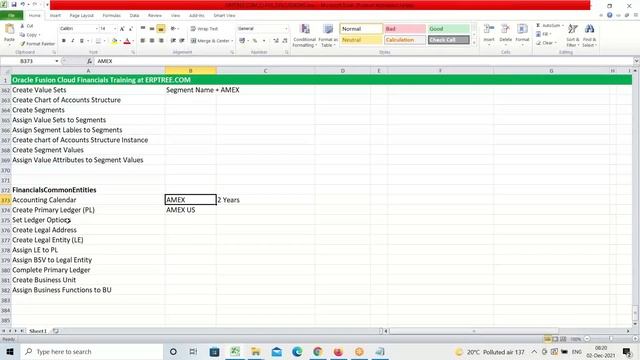Open Windows Start menu
The width and height of the screenshot is (640, 360).
pos(10,351)
